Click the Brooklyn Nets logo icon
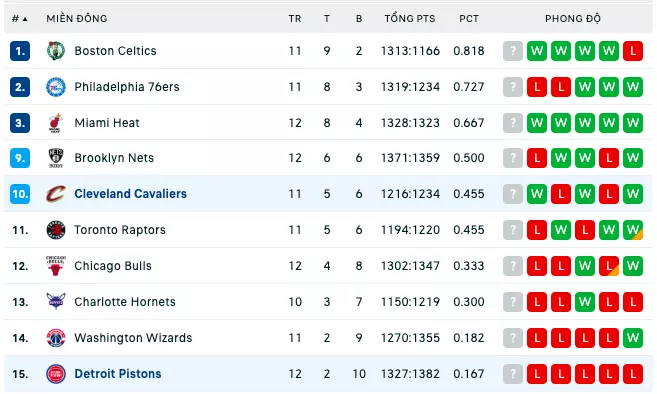This screenshot has height=394, width=657. coord(56,158)
